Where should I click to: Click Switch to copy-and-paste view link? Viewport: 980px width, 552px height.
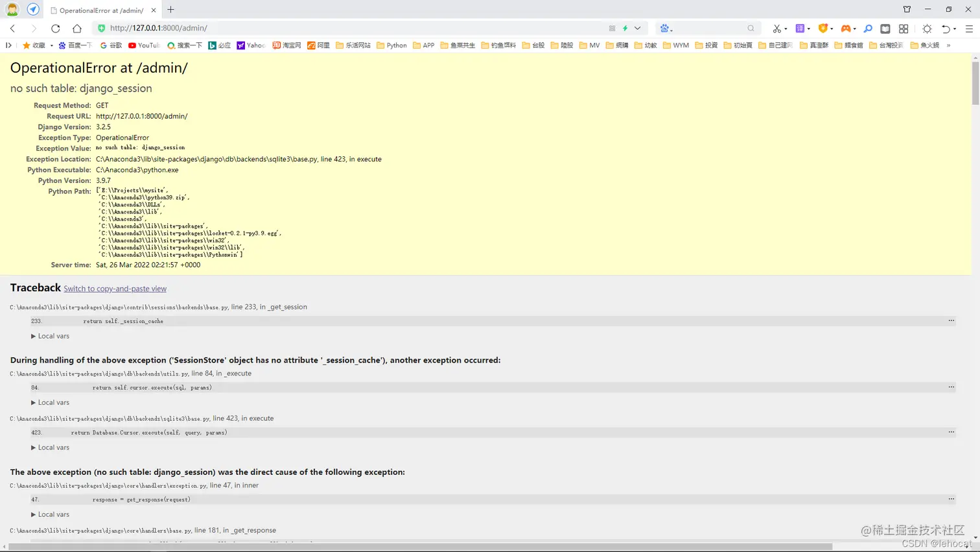[x=115, y=289]
